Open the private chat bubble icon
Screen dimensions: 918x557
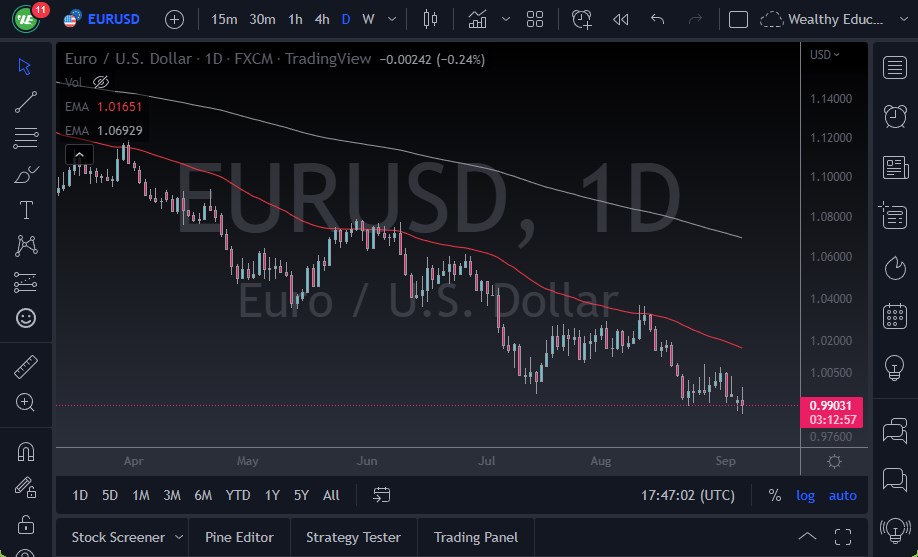[895, 479]
